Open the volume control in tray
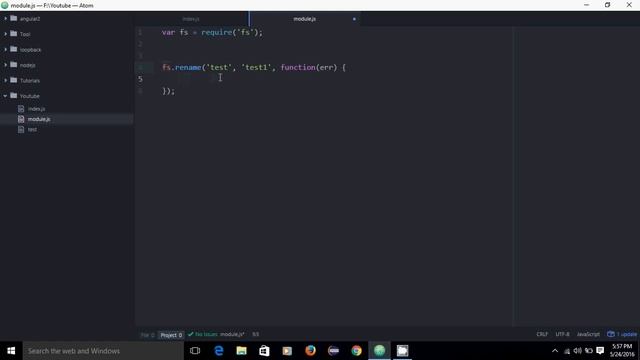The width and height of the screenshot is (640, 360). click(x=577, y=351)
